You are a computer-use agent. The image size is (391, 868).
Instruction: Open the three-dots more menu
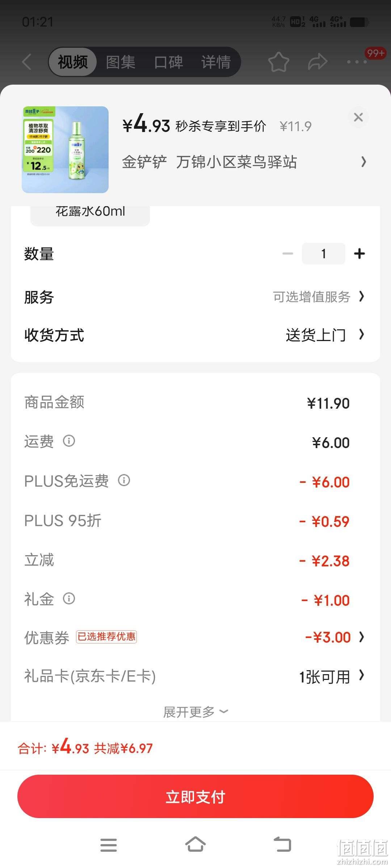click(357, 62)
